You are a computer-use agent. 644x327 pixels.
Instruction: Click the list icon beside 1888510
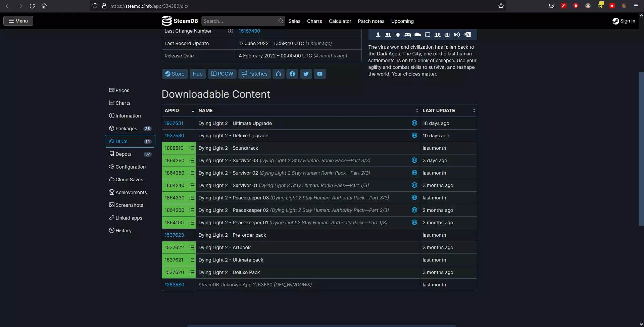pyautogui.click(x=192, y=148)
